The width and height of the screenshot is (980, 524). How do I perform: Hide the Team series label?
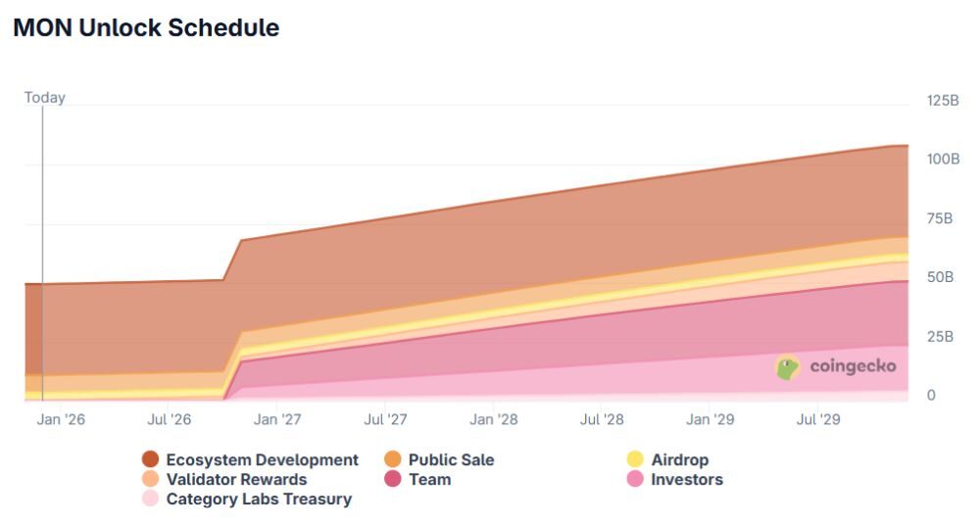coord(429,480)
